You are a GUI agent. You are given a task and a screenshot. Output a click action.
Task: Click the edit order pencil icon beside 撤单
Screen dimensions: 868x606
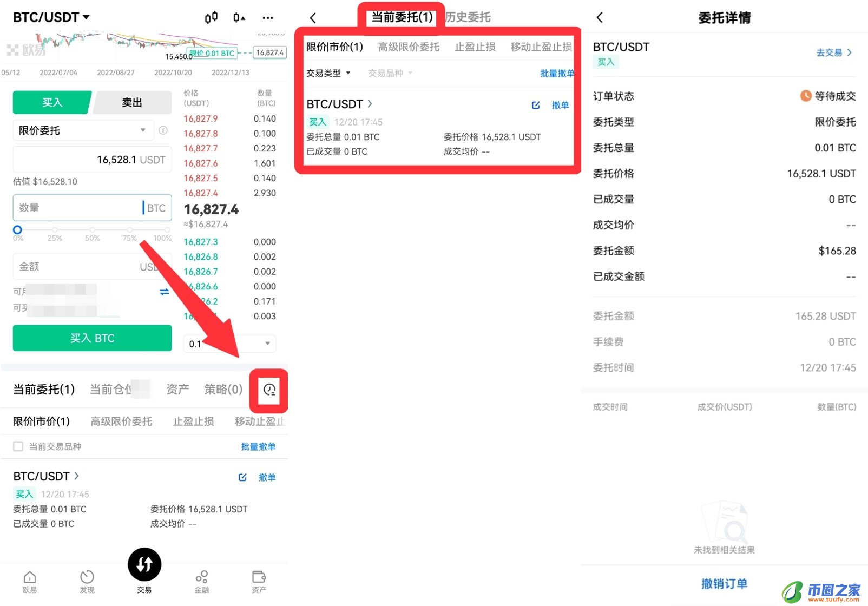pyautogui.click(x=242, y=477)
